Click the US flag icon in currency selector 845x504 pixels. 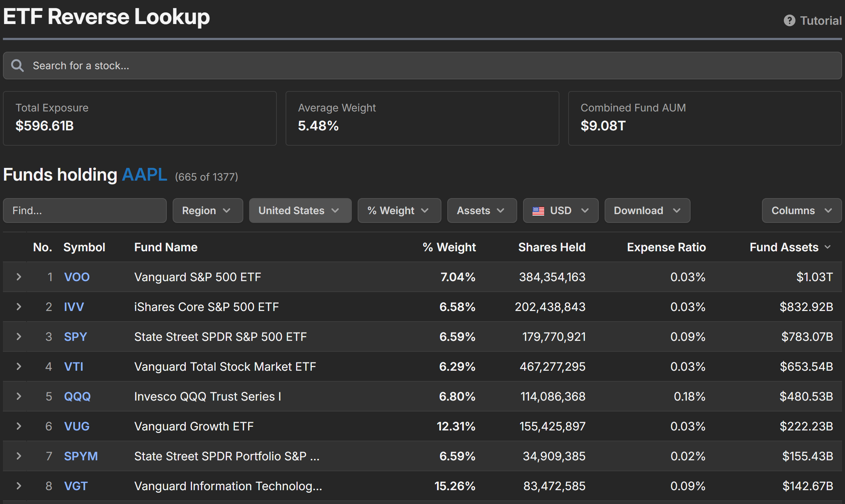[x=538, y=211]
